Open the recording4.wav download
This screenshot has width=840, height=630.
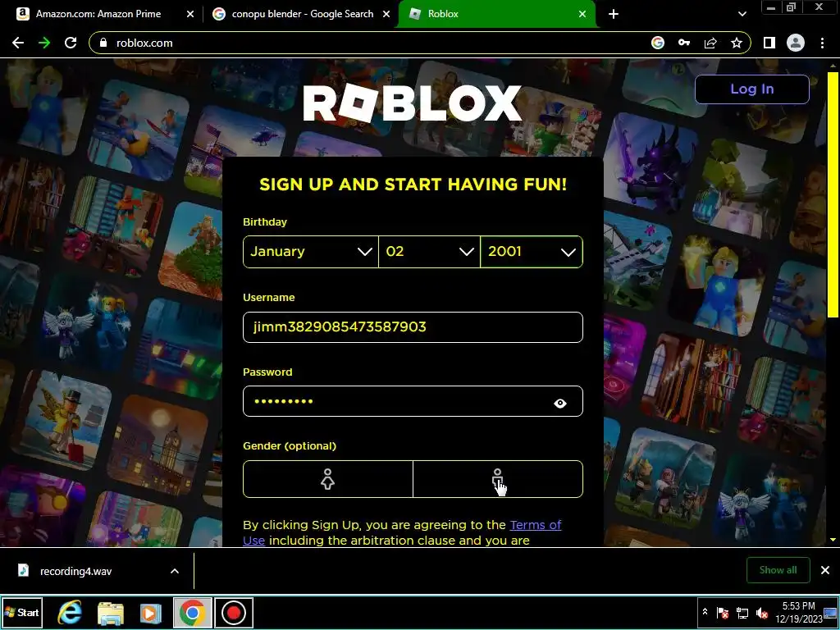click(76, 571)
